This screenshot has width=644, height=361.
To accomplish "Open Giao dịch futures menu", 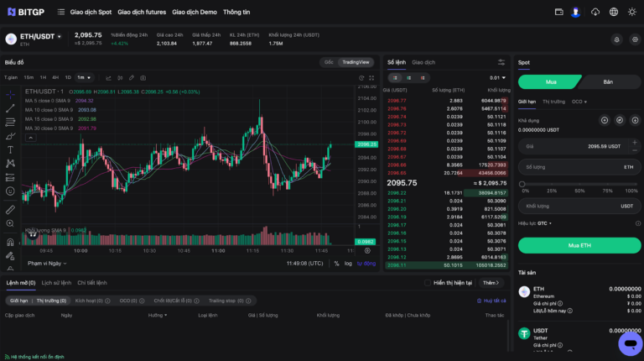I will 142,12.
